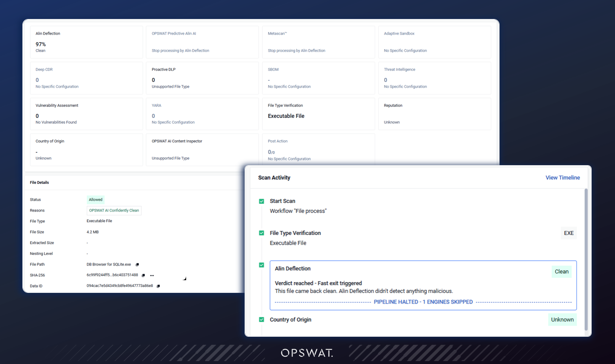Click the Data ID value '094cac7e5d4349cb...'

[x=120, y=286]
